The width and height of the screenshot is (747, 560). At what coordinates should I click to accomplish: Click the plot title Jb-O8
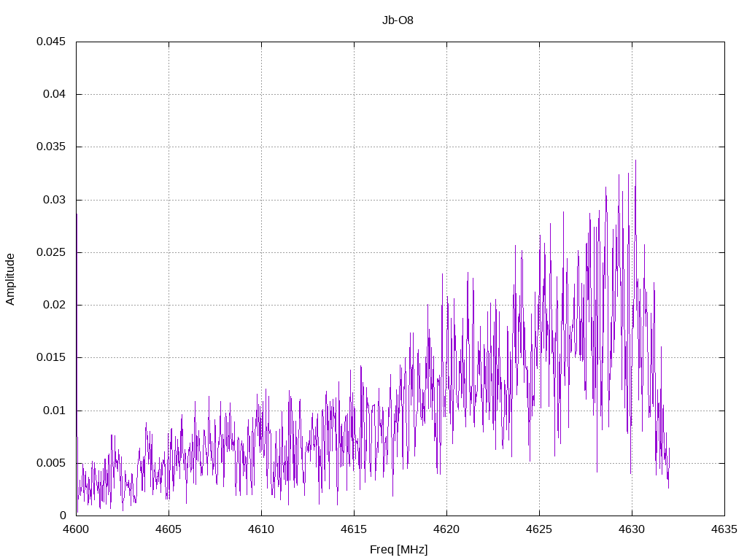[398, 20]
